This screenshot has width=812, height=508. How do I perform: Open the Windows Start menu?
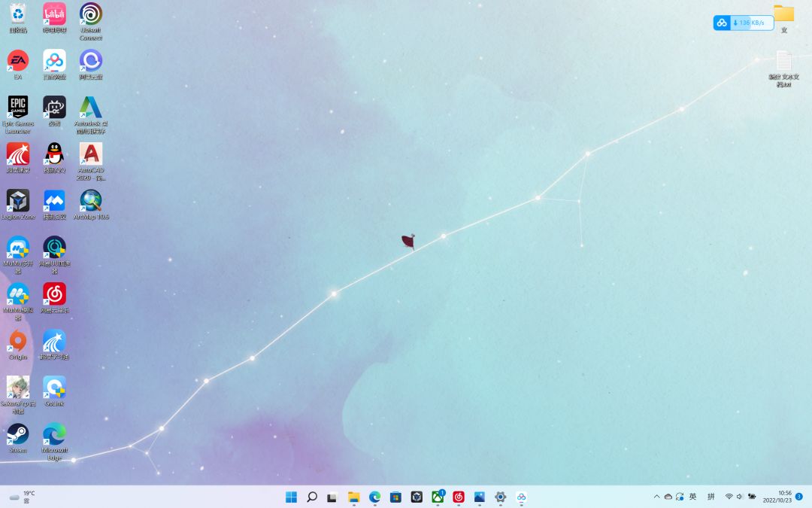point(292,497)
